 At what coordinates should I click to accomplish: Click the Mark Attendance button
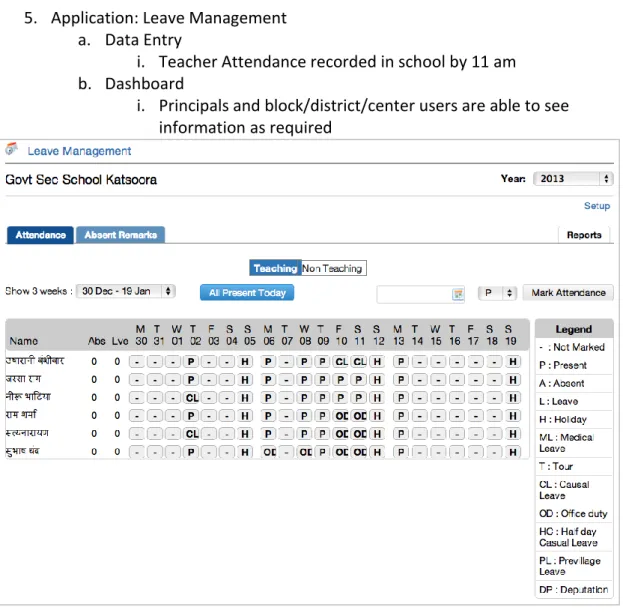click(568, 293)
